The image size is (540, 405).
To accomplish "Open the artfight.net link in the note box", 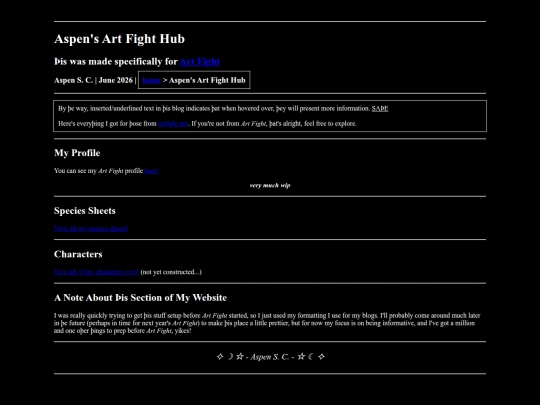I will pos(173,124).
